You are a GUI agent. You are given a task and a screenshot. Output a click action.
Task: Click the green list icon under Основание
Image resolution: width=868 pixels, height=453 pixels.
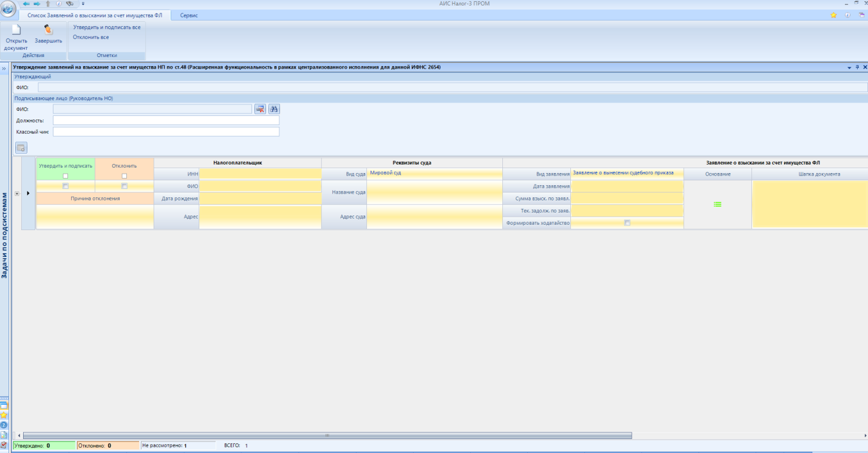click(x=717, y=205)
